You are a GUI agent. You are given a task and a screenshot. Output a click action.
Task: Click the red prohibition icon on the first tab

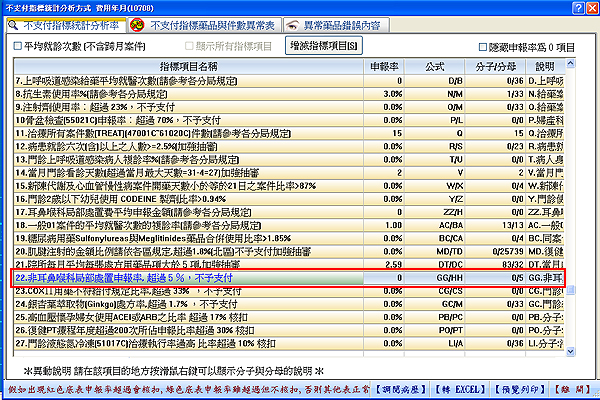click(14, 24)
